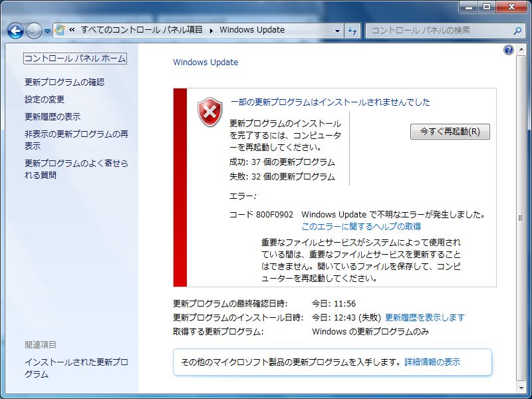The height and width of the screenshot is (399, 532).
Task: Click the red shield error icon
Action: [210, 112]
